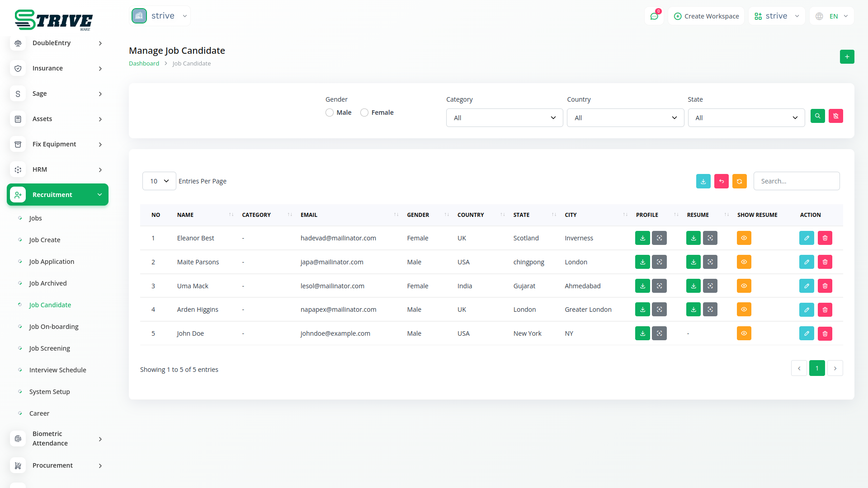Viewport: 868px width, 488px height.
Task: Select the Female gender radio button
Action: [x=364, y=113]
